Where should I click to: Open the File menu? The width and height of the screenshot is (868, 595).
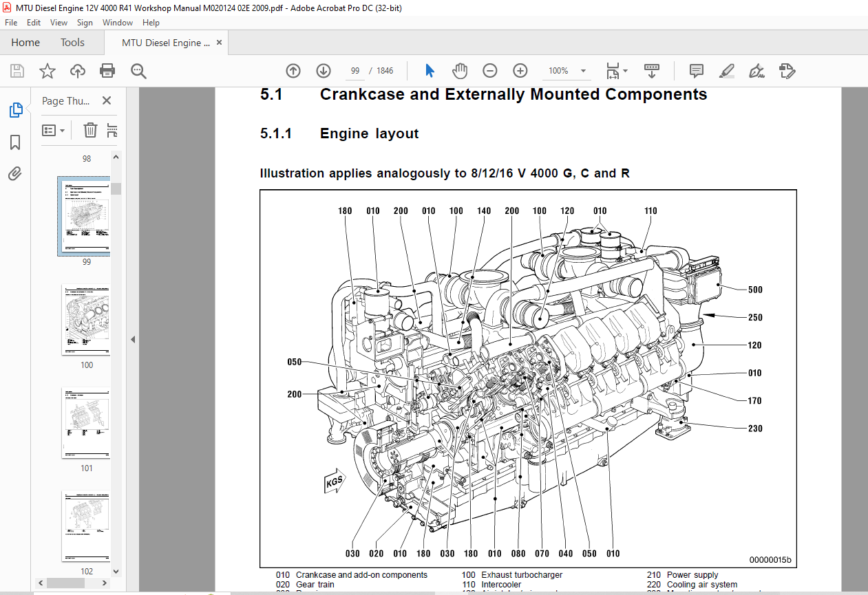(11, 23)
